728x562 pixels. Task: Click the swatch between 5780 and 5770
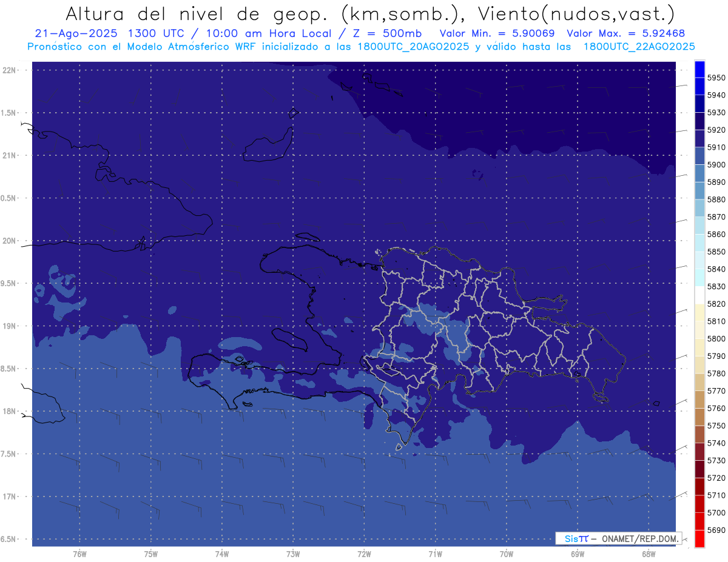point(699,382)
